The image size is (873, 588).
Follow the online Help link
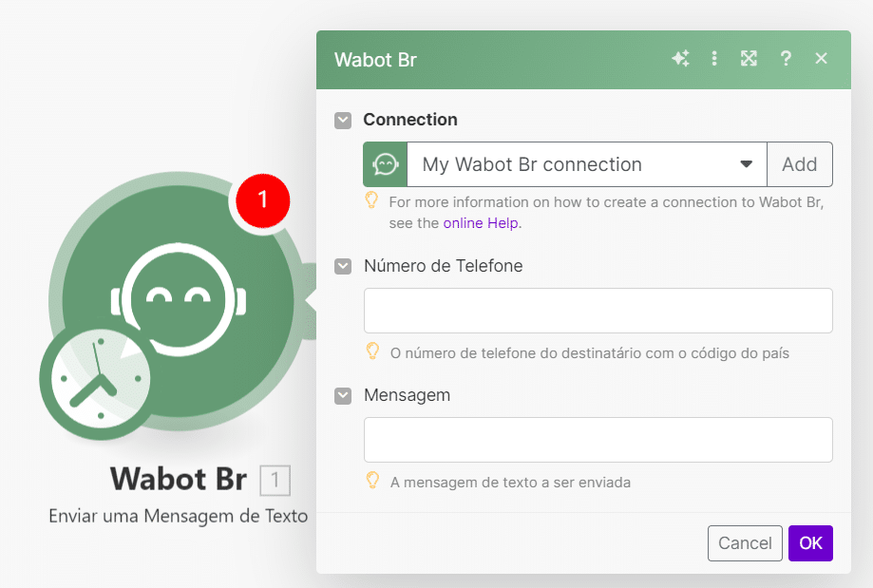click(482, 223)
